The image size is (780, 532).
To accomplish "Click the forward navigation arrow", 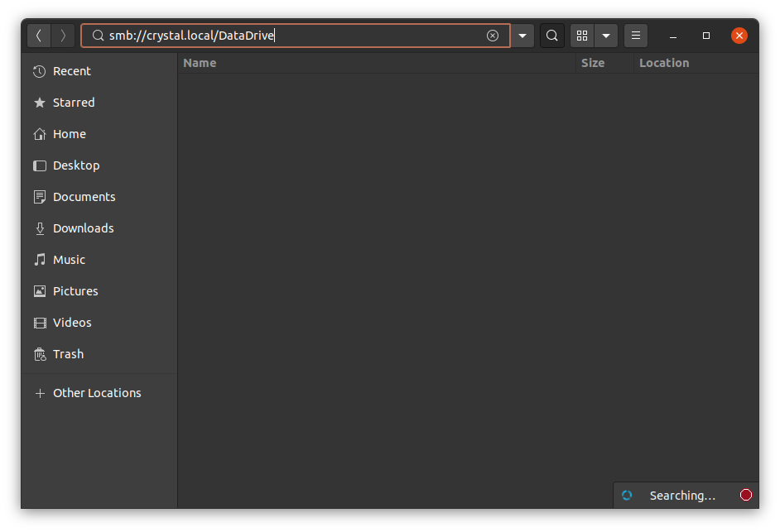I will click(x=63, y=36).
